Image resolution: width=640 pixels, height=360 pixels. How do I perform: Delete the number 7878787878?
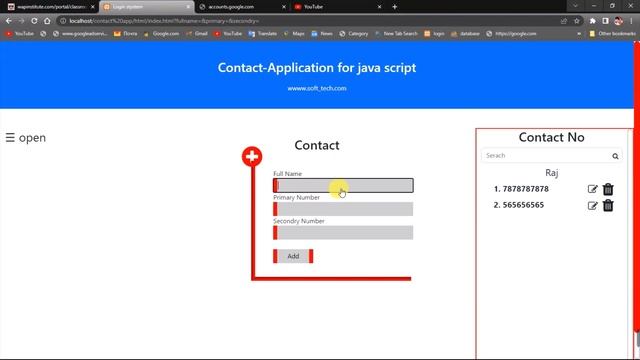tap(608, 189)
